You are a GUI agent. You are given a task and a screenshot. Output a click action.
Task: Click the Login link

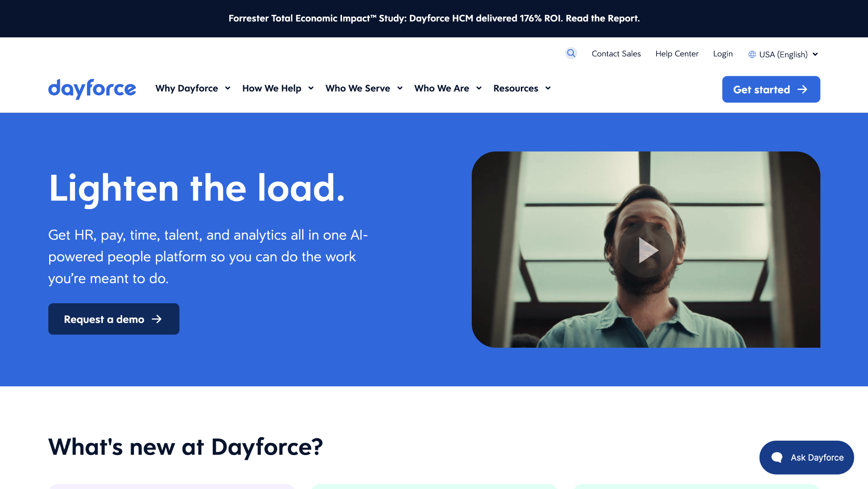click(x=723, y=53)
